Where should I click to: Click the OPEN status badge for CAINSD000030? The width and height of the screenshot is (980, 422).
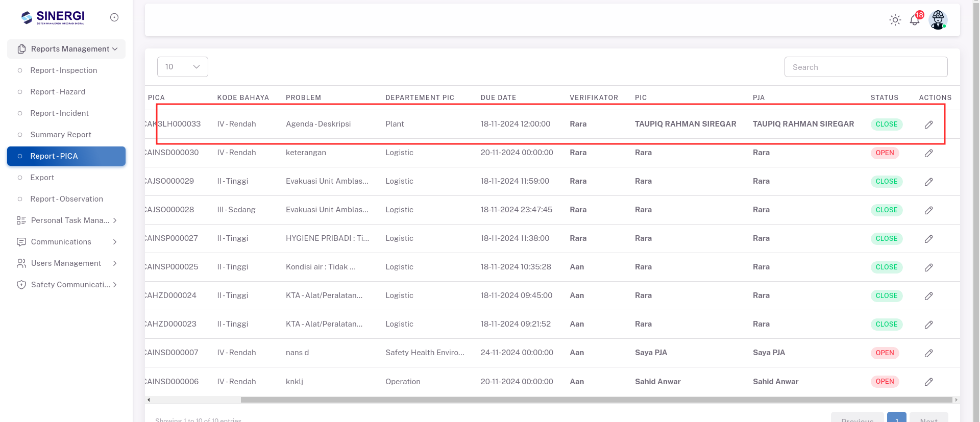click(x=885, y=153)
